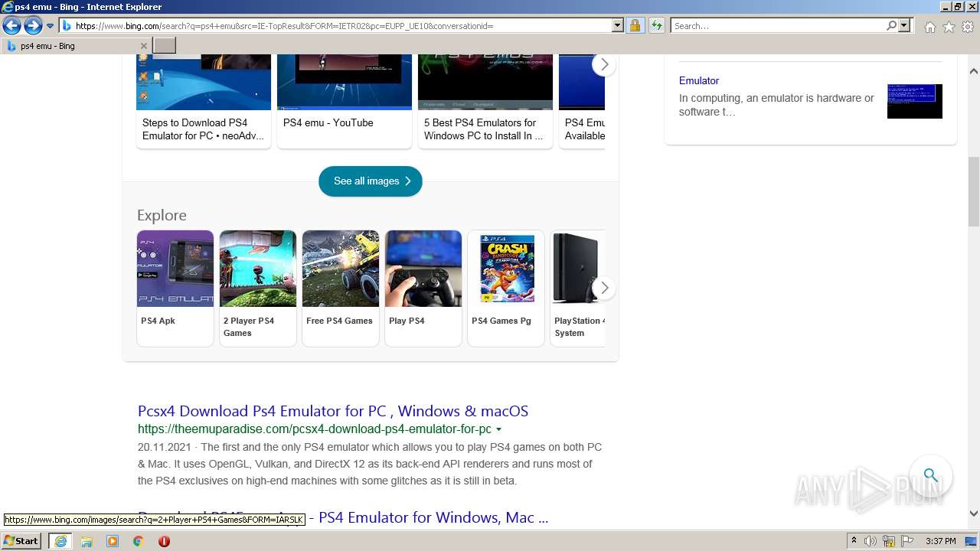The image size is (980, 551).
Task: Click the page scrollbar down arrow
Action: click(x=974, y=514)
